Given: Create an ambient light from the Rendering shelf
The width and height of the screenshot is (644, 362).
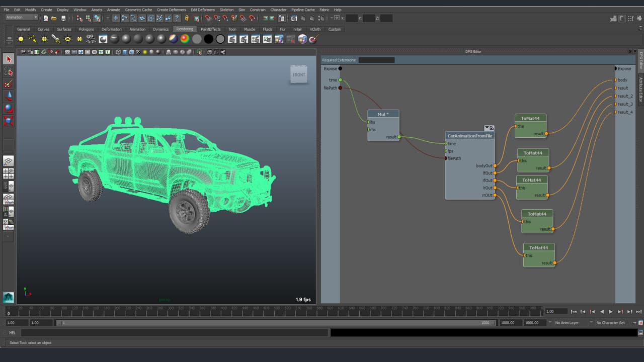Looking at the screenshot, I should (x=21, y=39).
